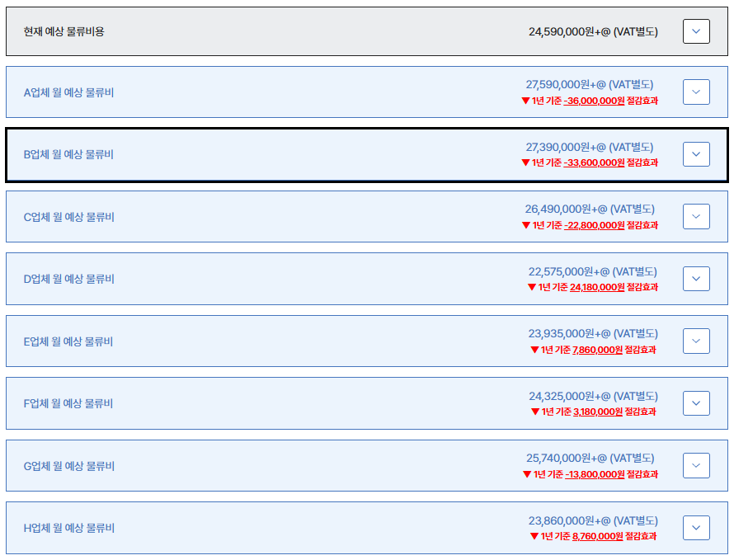Image resolution: width=734 pixels, height=560 pixels.
Task: Expand the 현재 예상 물류비용 chevron button
Action: click(x=696, y=31)
